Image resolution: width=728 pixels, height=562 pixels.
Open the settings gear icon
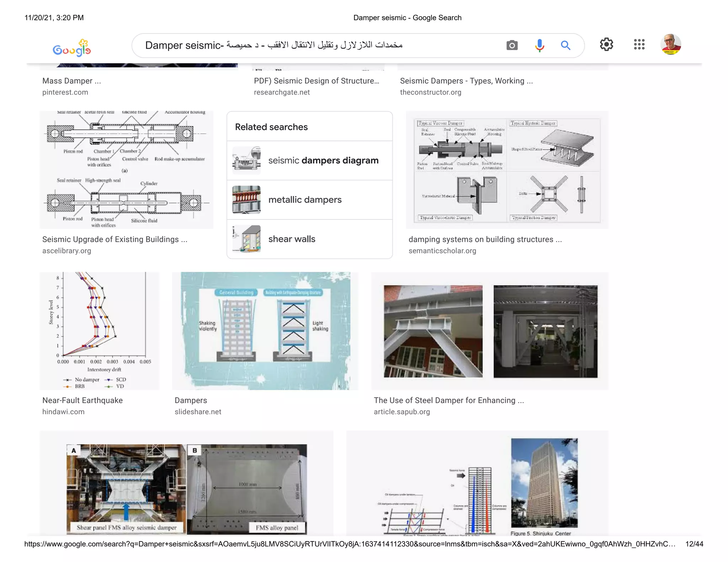[606, 44]
